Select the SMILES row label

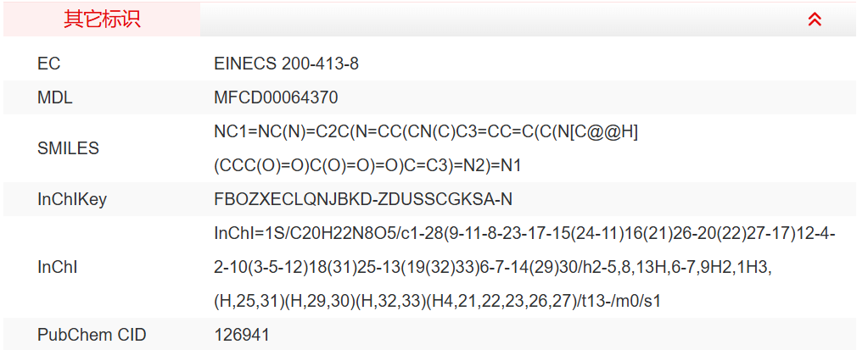pos(68,148)
